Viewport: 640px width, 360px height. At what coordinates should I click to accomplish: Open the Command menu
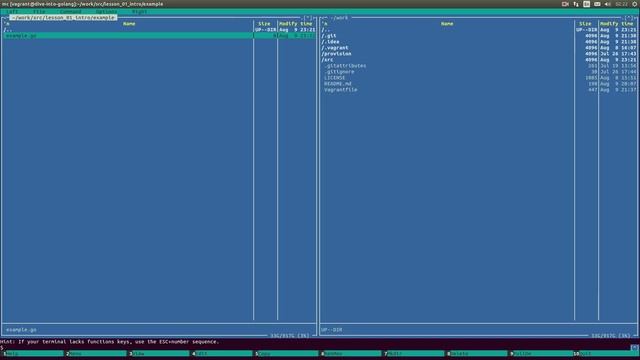(70, 12)
